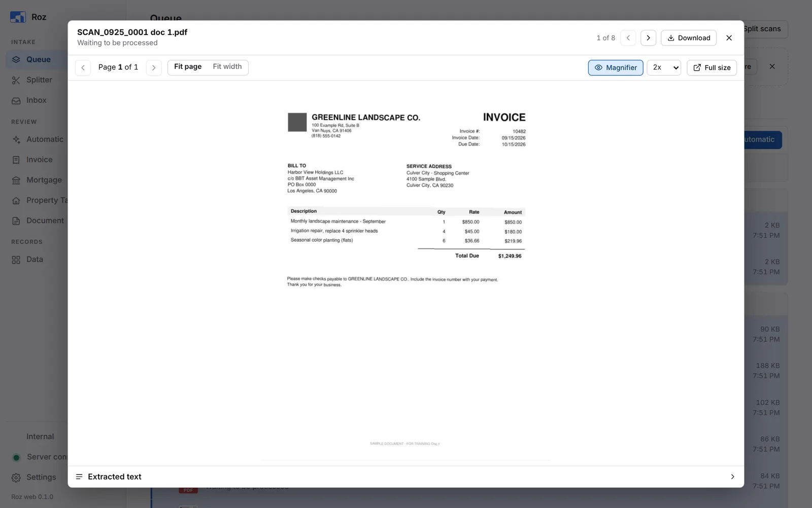Click the Internal label in sidebar

[x=40, y=436]
